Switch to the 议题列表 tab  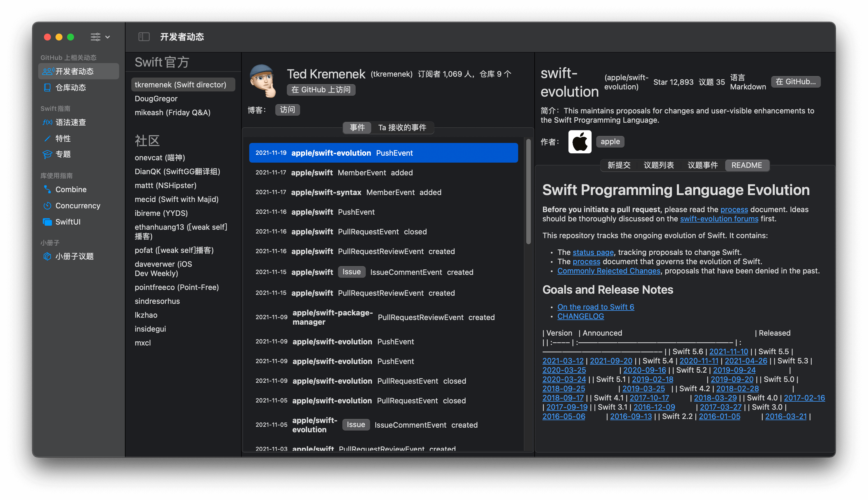point(658,165)
